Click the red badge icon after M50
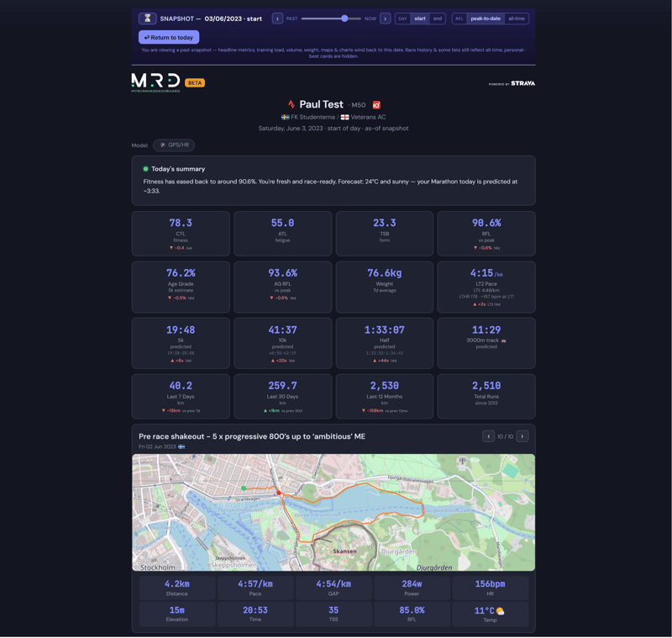Image resolution: width=672 pixels, height=638 pixels. [x=376, y=105]
